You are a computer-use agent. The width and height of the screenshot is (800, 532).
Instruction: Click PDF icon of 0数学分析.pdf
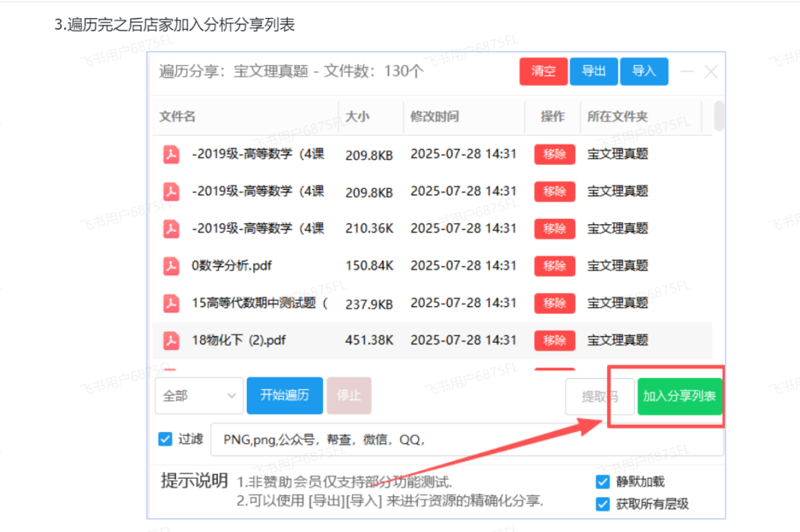point(171,266)
